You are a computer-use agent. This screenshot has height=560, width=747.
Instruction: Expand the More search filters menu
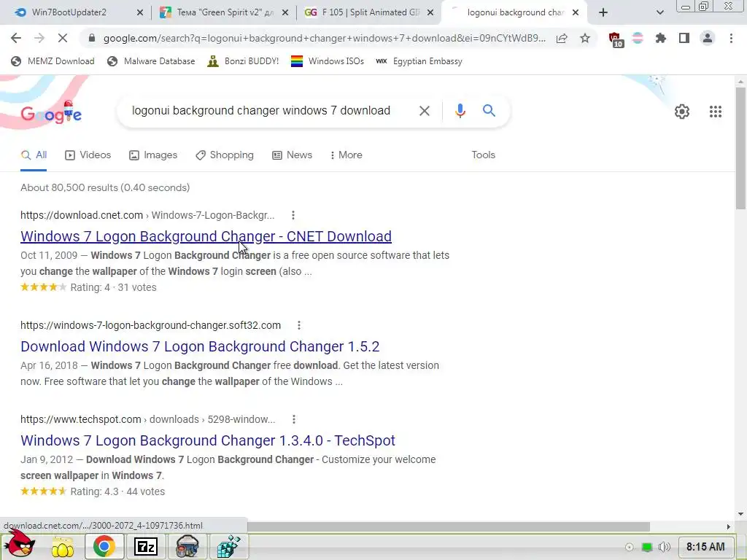click(347, 155)
